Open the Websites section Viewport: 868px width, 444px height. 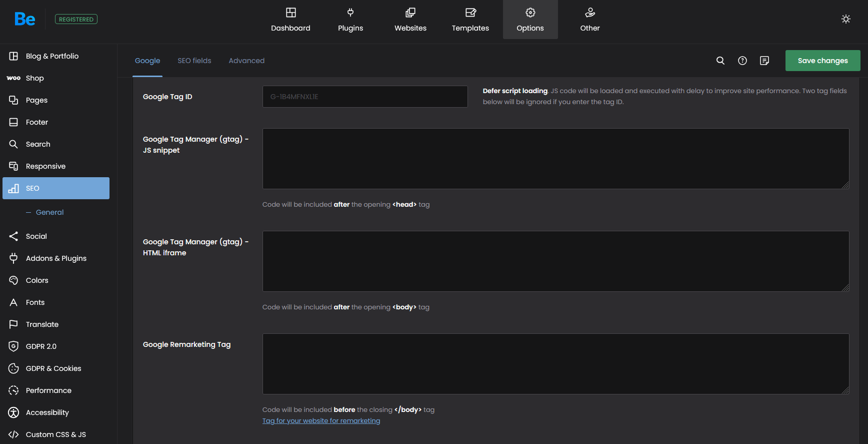(410, 20)
